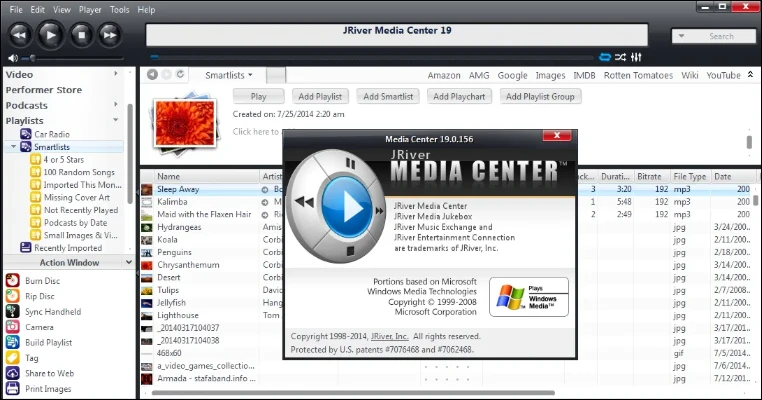Close the Media Center 19.0.156 about dialog

[x=557, y=136]
